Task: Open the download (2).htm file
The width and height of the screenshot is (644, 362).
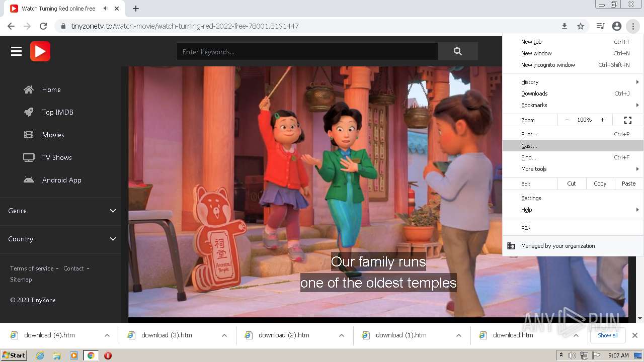Action: 284,335
